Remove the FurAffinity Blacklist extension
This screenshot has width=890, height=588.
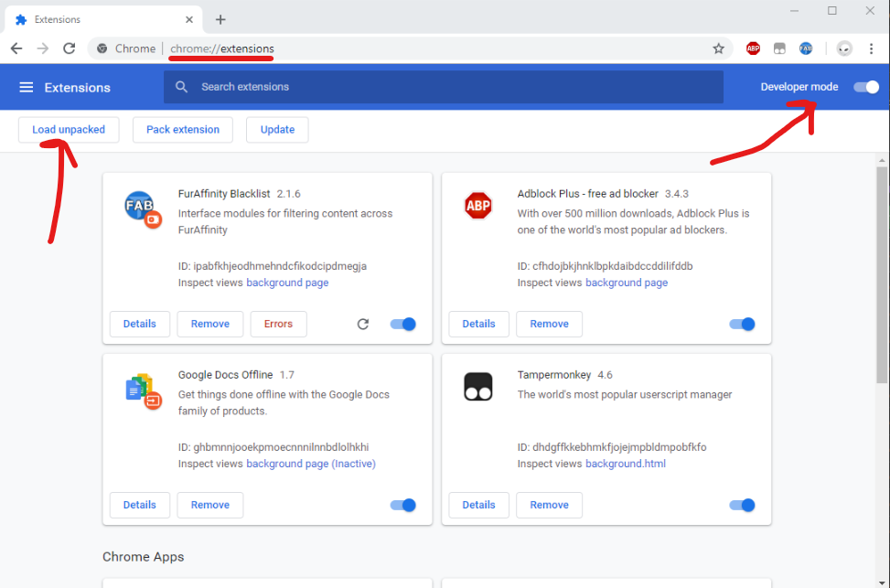[x=210, y=324]
